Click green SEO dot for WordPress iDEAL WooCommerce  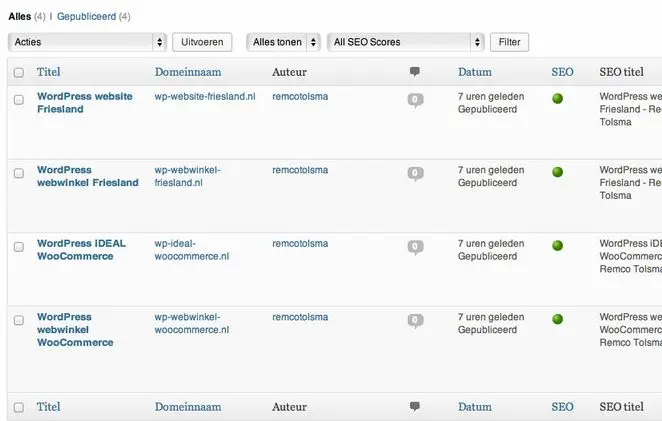[x=558, y=245]
